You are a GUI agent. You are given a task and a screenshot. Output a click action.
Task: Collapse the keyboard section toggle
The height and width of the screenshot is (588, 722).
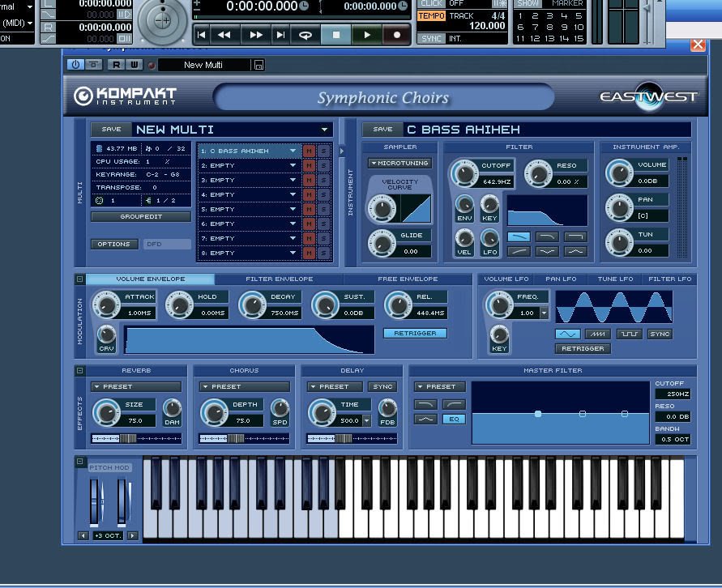click(79, 462)
